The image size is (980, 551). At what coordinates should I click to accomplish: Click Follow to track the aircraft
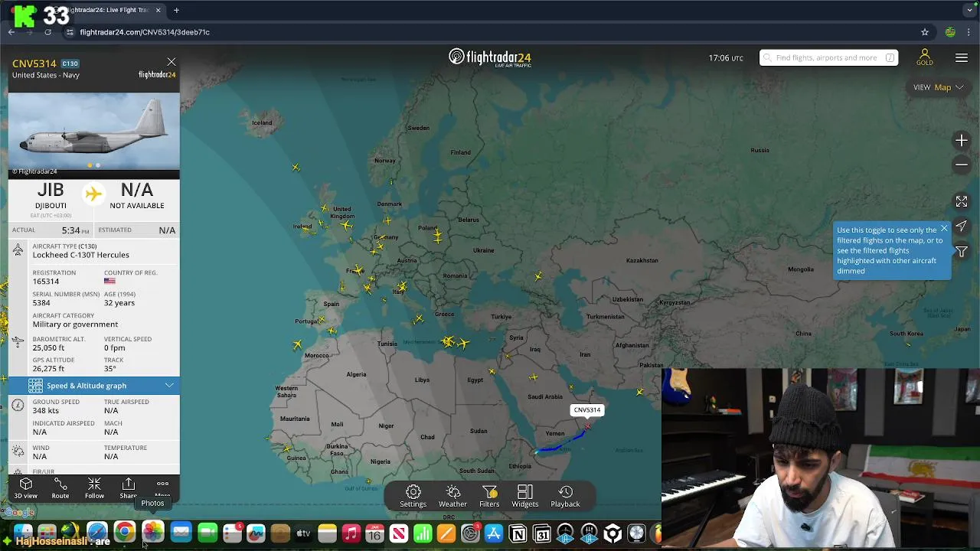pos(94,487)
